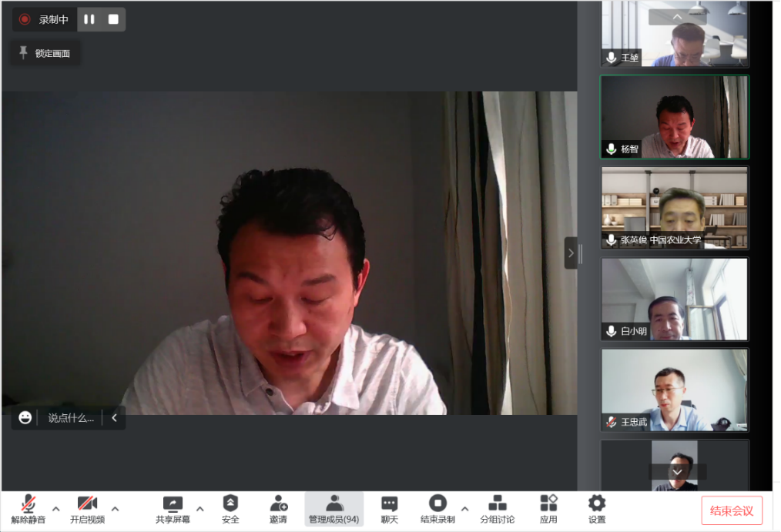Expand share options arrow beside 共享屏幕
Screen dimensions: 781x532
coord(200,508)
